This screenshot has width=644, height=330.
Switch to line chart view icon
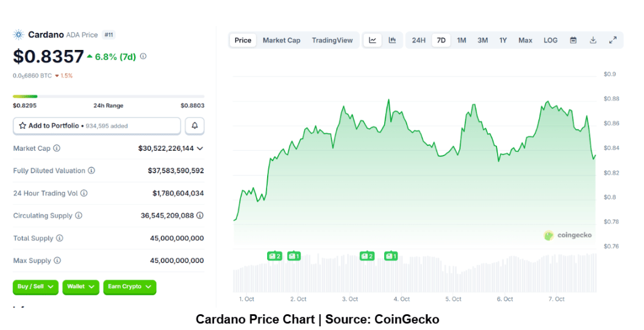372,40
